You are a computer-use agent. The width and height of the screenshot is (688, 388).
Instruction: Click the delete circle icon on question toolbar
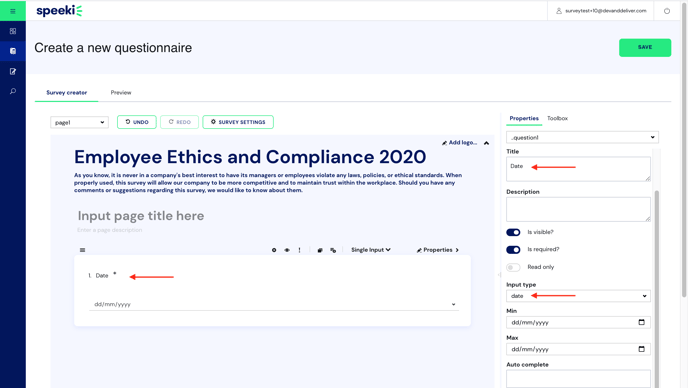click(274, 250)
